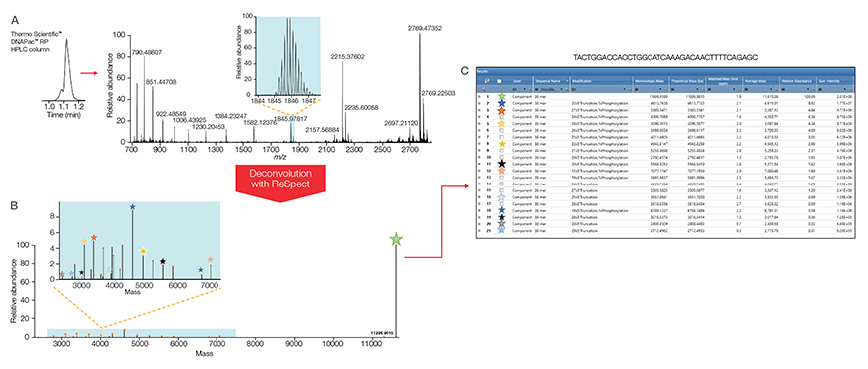Tick the checkbox for row 10
Screen dimensions: 868x369
[x=502, y=157]
